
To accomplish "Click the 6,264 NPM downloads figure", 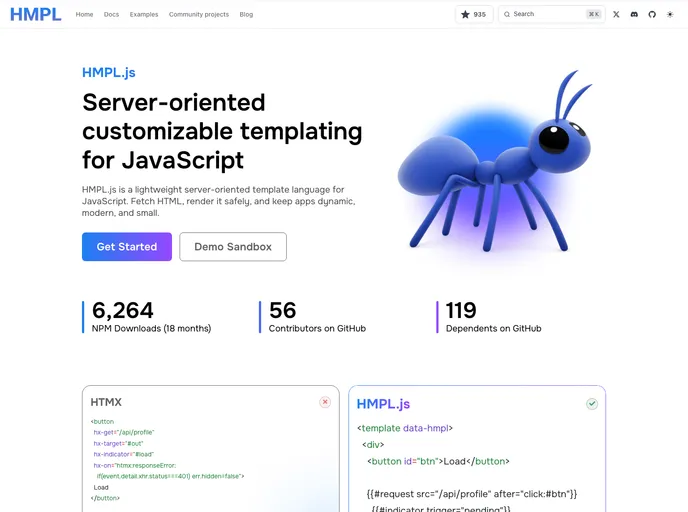I will [122, 310].
